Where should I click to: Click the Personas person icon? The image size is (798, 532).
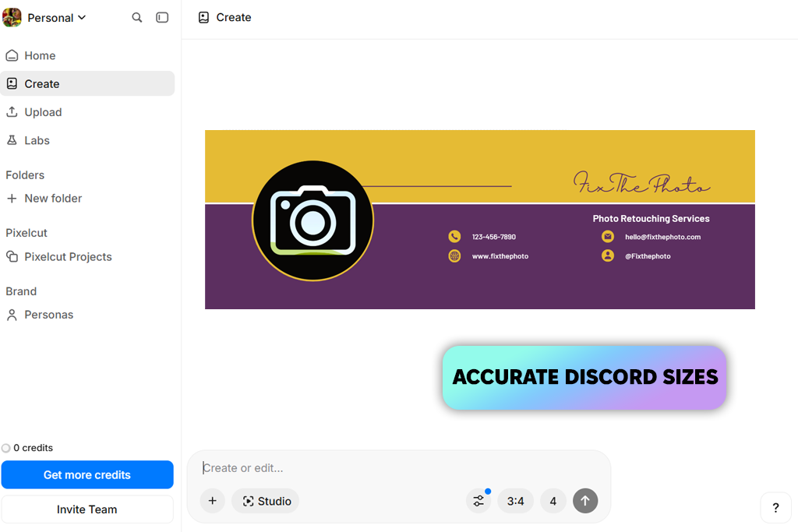point(12,315)
